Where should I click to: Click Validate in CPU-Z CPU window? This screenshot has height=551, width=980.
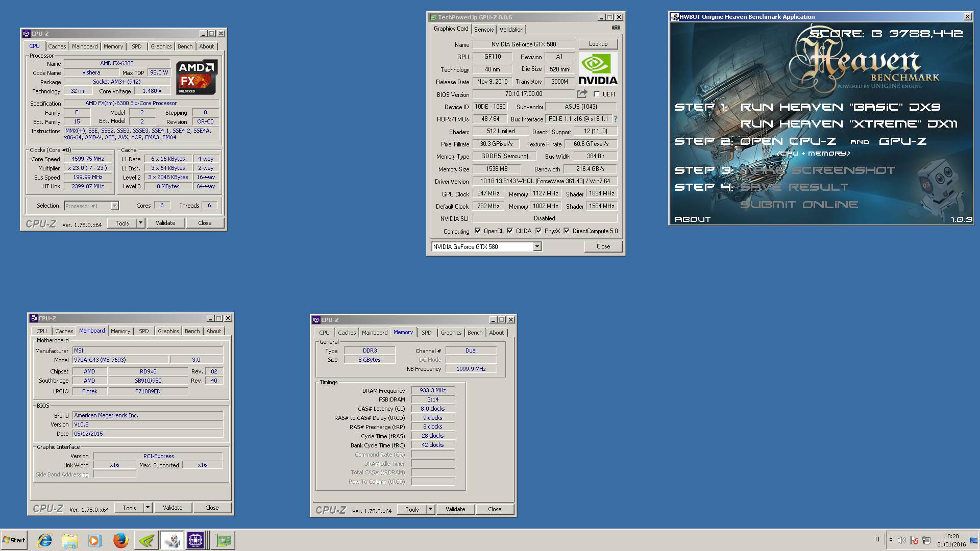click(165, 223)
